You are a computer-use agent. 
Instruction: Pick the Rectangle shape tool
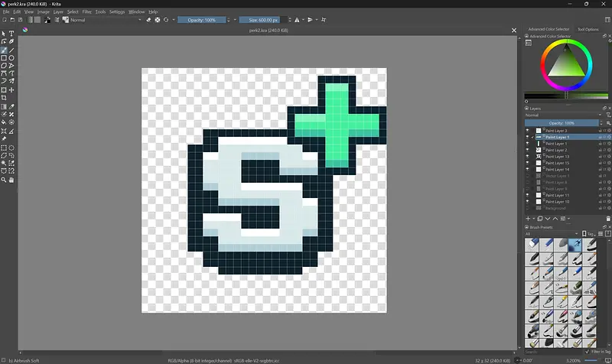(4, 58)
